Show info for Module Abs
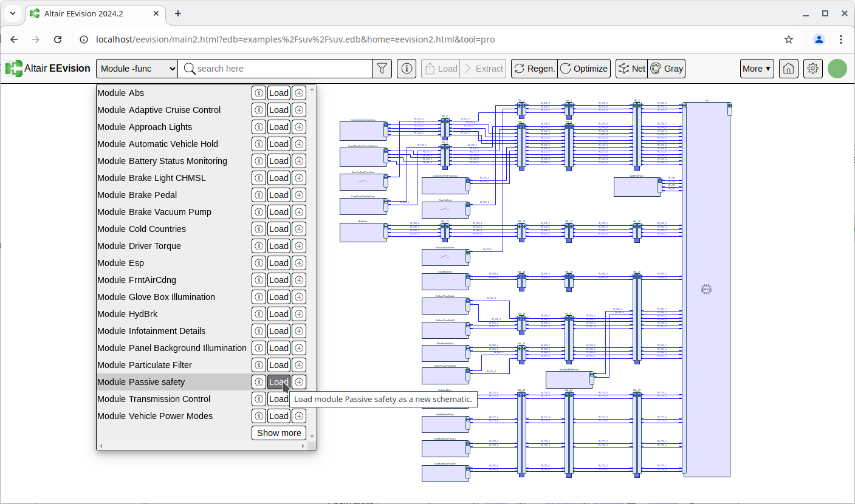The image size is (855, 504). pyautogui.click(x=259, y=93)
